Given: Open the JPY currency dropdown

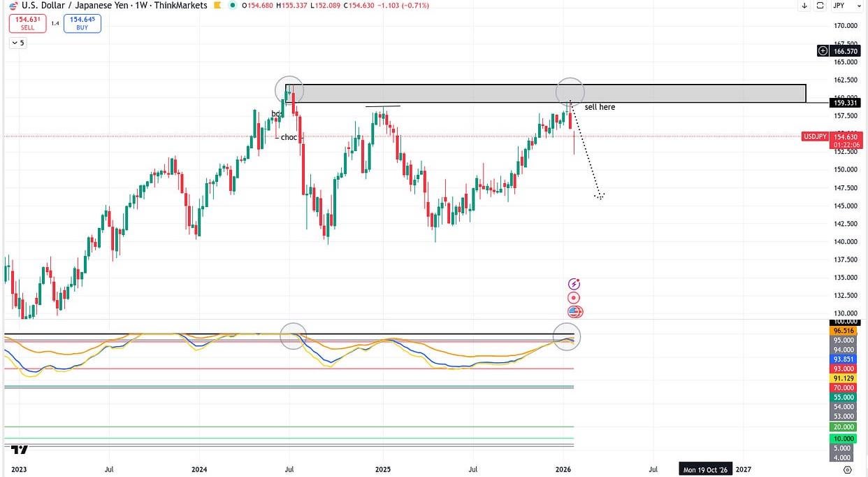Looking at the screenshot, I should coord(841,6).
